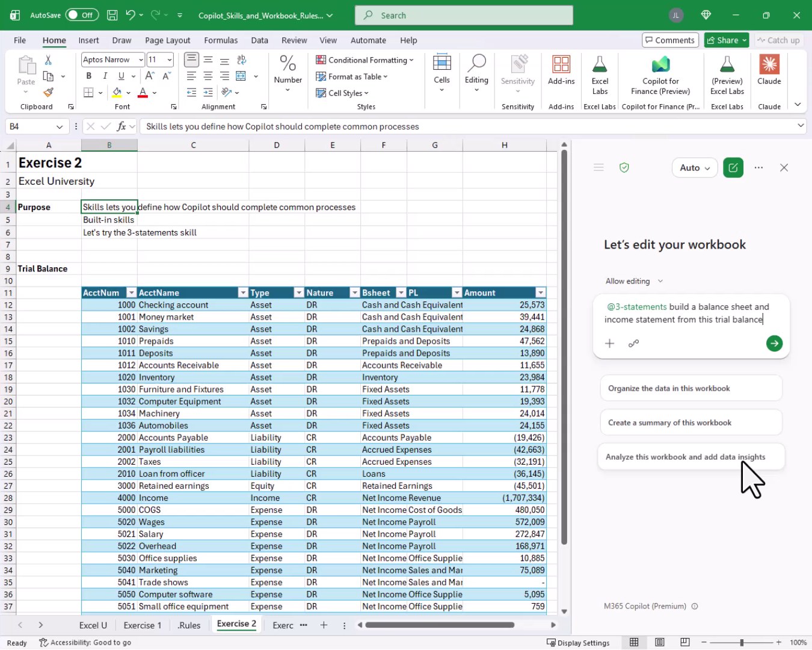Image resolution: width=812 pixels, height=650 pixels.
Task: Open the Name Box dropdown
Action: (x=60, y=126)
